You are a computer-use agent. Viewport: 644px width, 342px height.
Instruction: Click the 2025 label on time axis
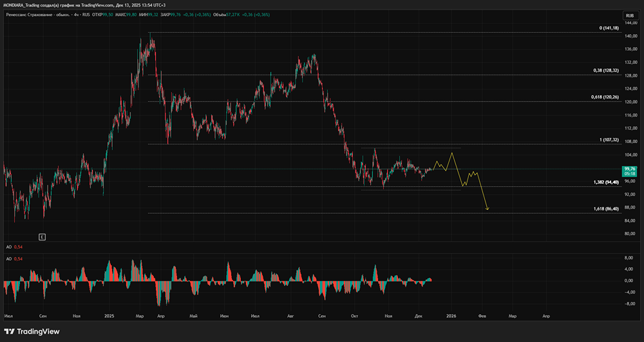tap(109, 316)
